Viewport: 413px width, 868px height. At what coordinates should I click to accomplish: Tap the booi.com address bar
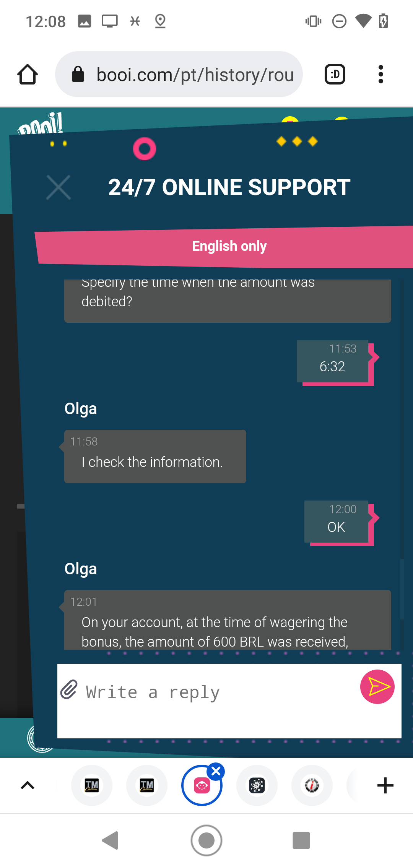[x=179, y=74]
